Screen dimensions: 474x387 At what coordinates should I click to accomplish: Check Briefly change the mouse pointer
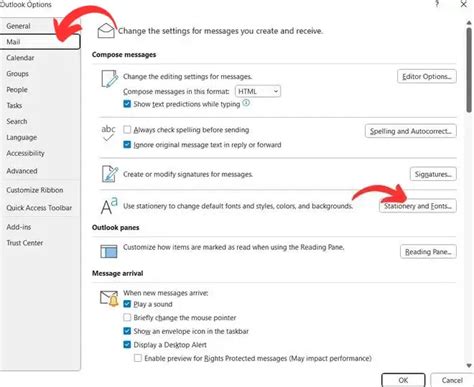coord(127,317)
